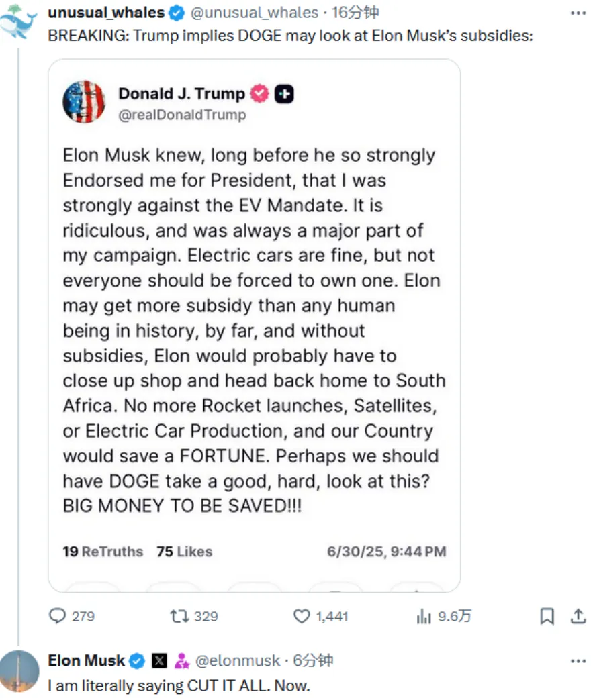Viewport: 593px width, 700px height.
Task: Click the reply comment icon with 279
Action: [x=59, y=616]
